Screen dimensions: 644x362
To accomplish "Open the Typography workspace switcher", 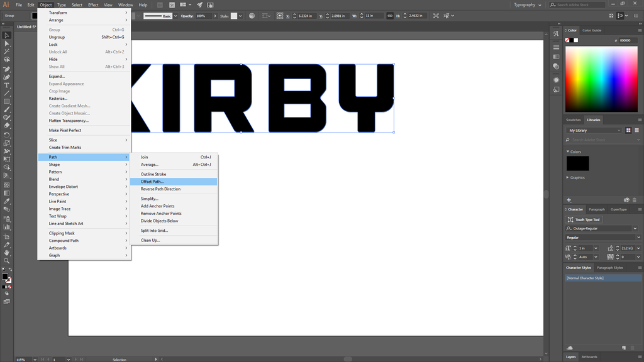I will pos(527,5).
